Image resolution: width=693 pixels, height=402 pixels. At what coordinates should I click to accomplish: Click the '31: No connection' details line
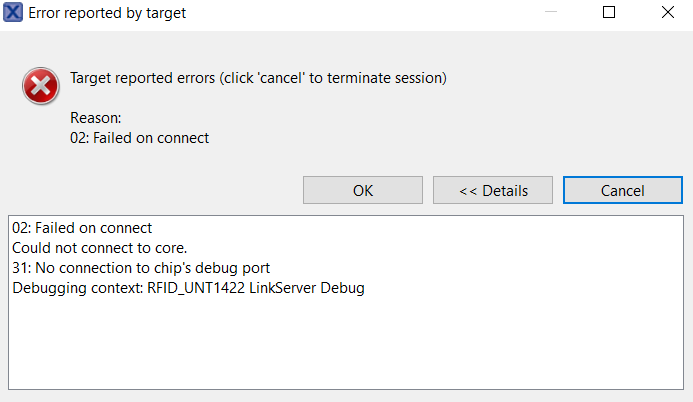point(141,267)
